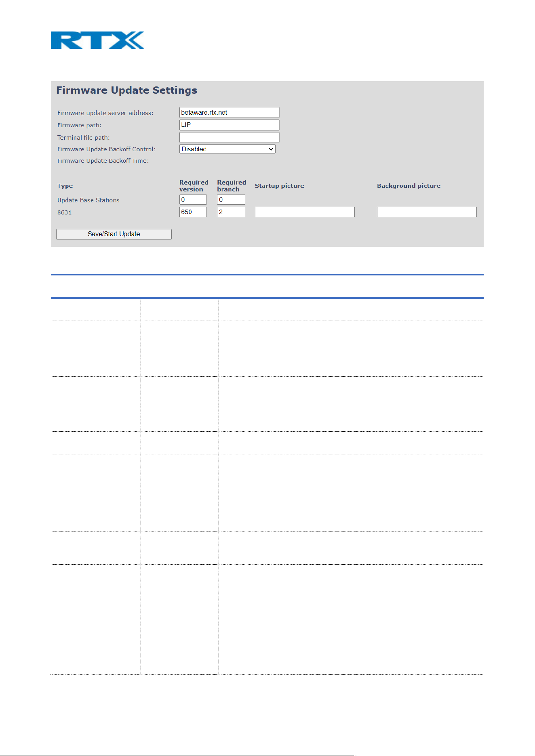Click the Type column header
The width and height of the screenshot is (535, 756).
click(65, 186)
